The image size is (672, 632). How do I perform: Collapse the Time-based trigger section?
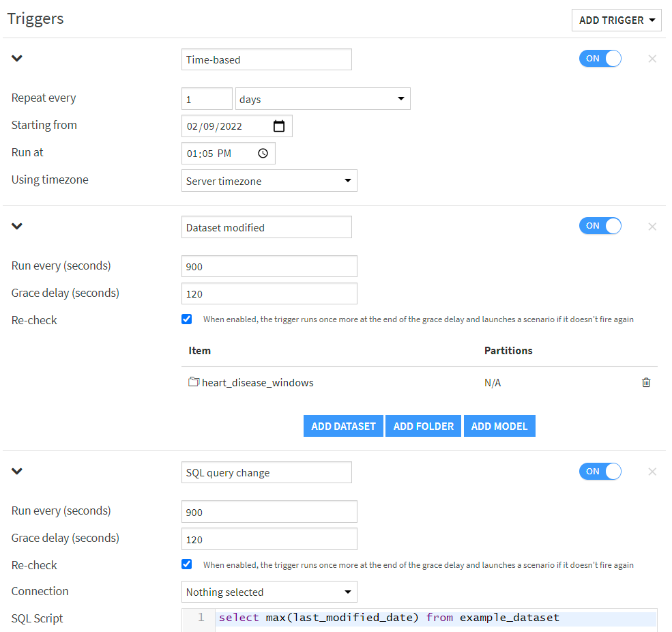point(16,58)
